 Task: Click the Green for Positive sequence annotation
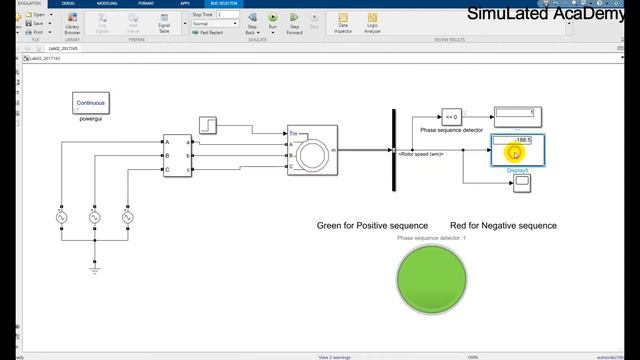372,226
